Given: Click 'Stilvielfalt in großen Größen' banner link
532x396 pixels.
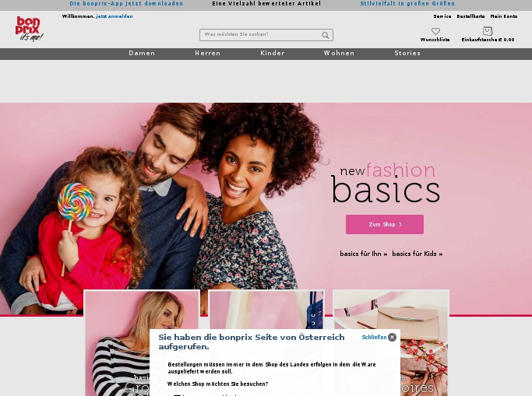Looking at the screenshot, I should [x=407, y=4].
